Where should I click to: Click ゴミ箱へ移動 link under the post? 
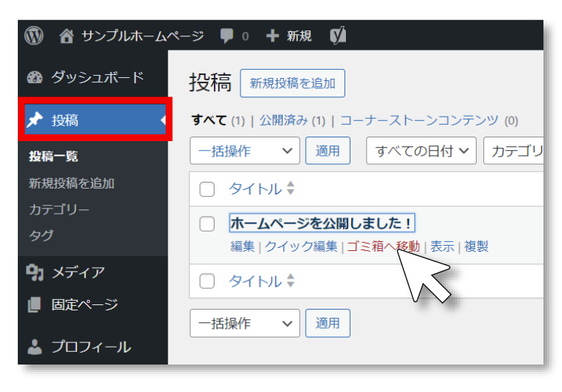coord(383,246)
